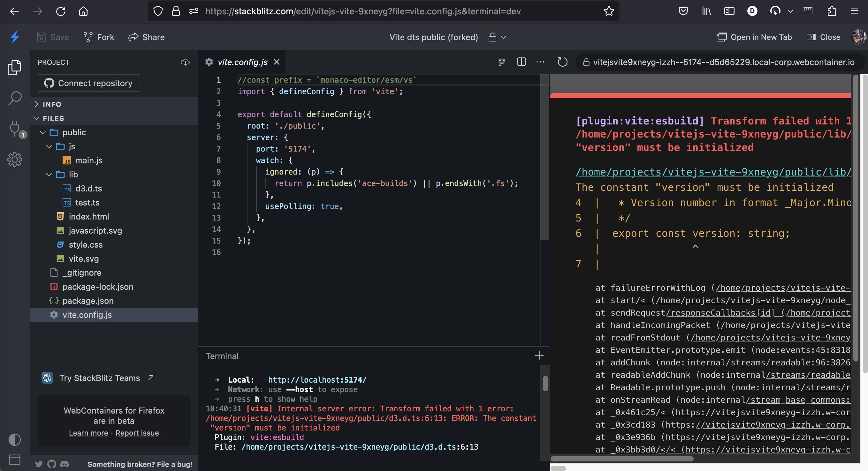Open the editor more actions menu
Image resolution: width=868 pixels, height=471 pixels.
[540, 62]
